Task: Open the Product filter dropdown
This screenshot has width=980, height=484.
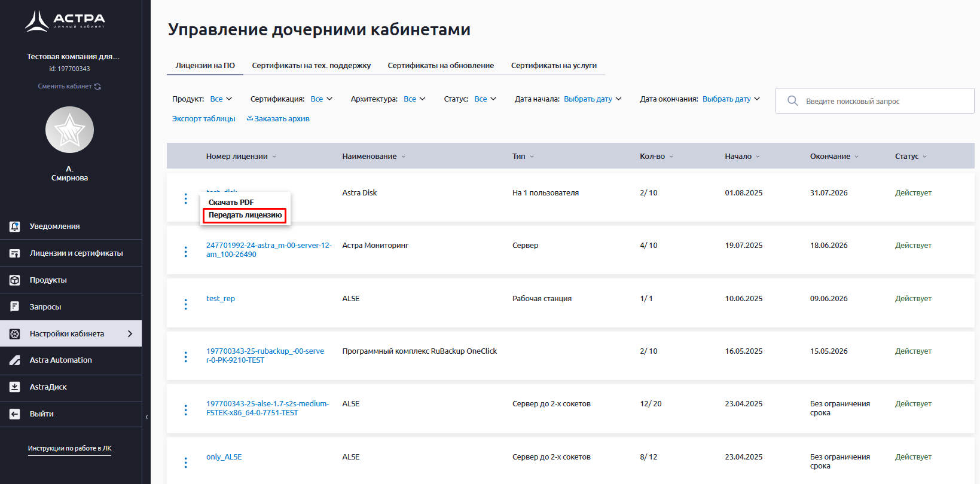Action: (x=221, y=99)
